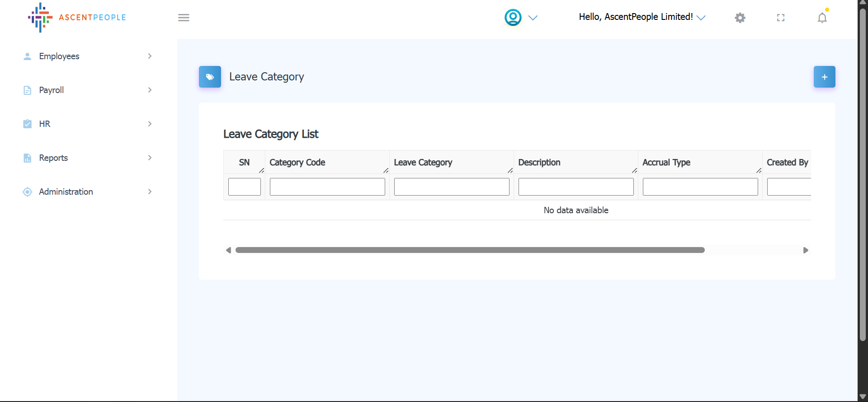Expand the Administration menu chevron
The image size is (868, 402).
coord(150,192)
